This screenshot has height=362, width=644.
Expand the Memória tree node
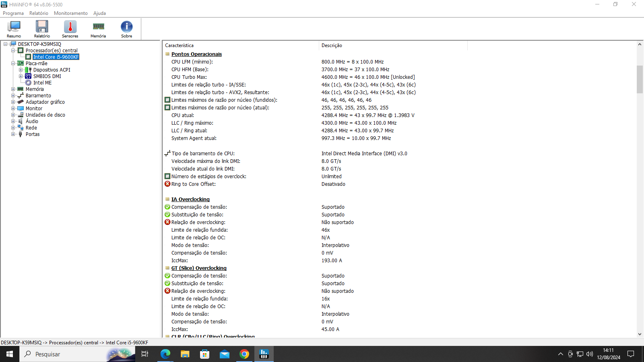point(13,89)
